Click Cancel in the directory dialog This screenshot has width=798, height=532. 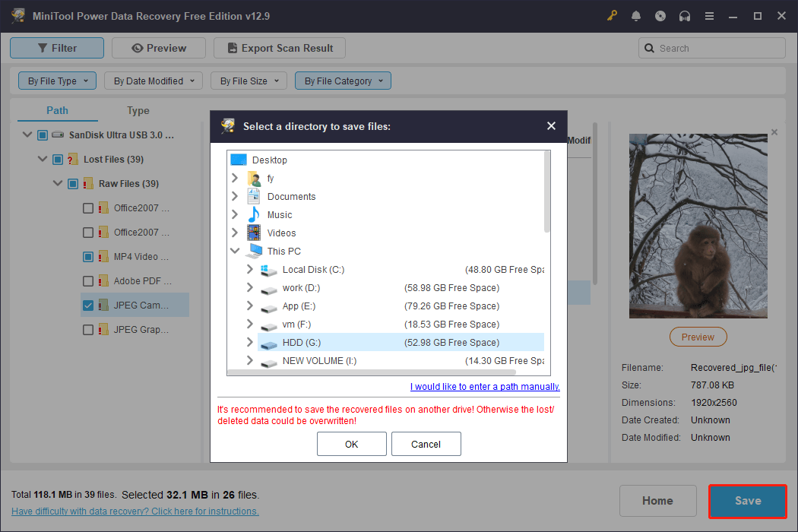(x=426, y=444)
